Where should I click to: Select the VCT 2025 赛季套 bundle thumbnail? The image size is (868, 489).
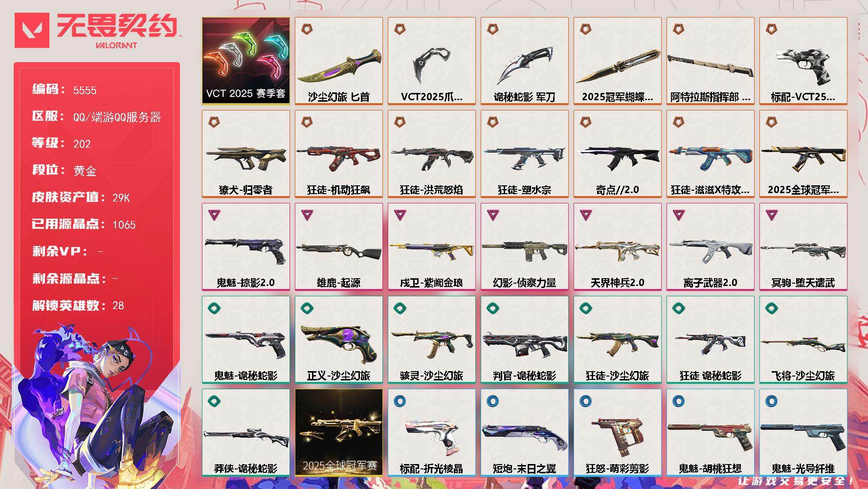[246, 61]
